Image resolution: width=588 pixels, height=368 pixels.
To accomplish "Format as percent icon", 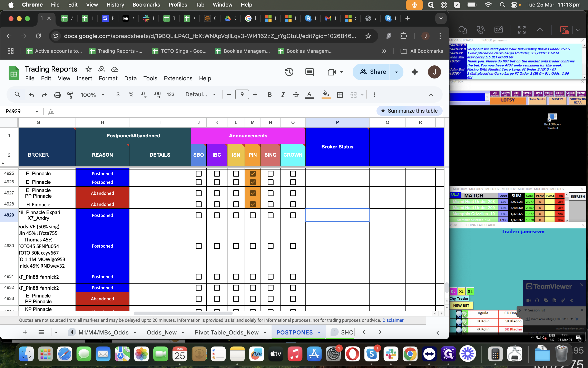I will [131, 94].
